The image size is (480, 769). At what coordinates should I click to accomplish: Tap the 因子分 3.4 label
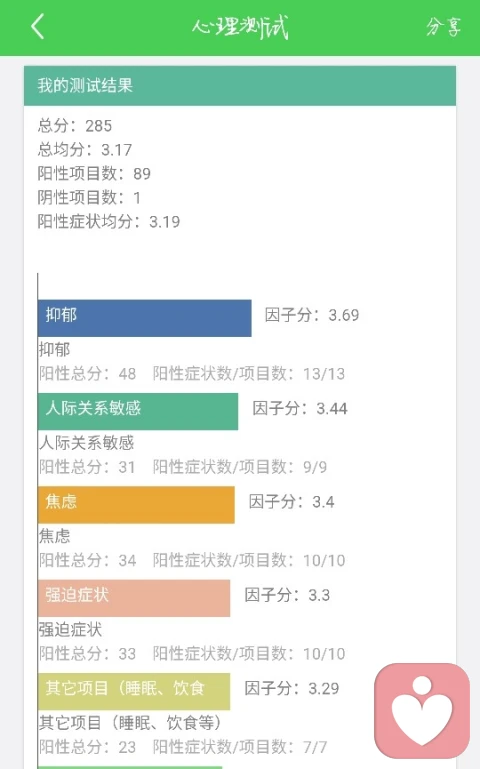click(x=292, y=502)
